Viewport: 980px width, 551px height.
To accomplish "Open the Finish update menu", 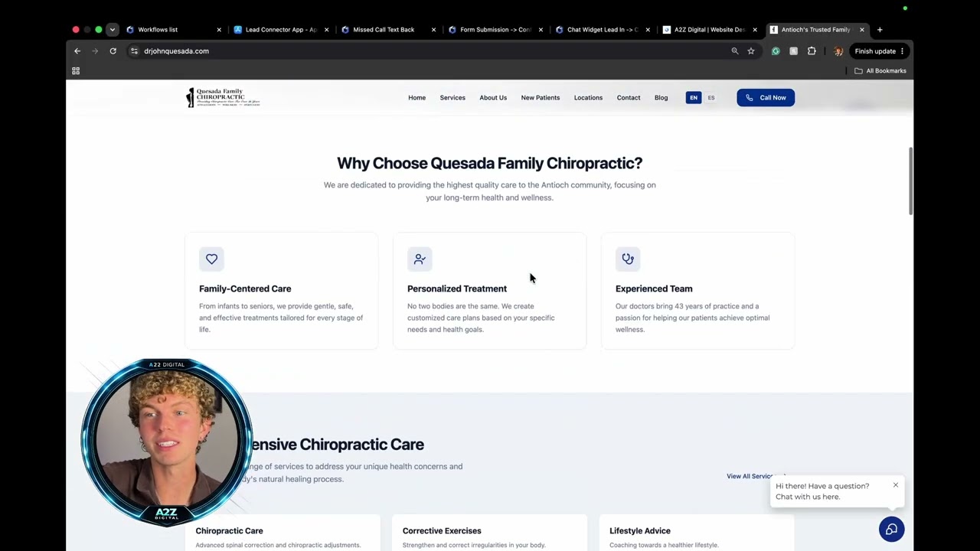I will [879, 51].
